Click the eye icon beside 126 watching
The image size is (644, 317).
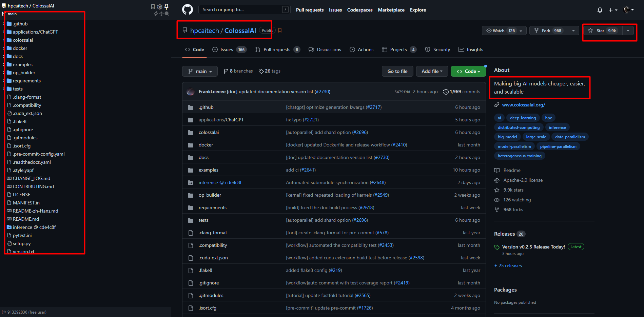[497, 200]
